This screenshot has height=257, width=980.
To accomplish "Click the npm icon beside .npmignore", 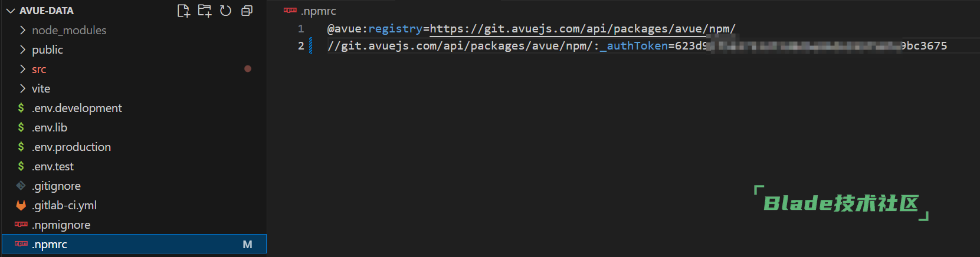I will click(x=21, y=225).
